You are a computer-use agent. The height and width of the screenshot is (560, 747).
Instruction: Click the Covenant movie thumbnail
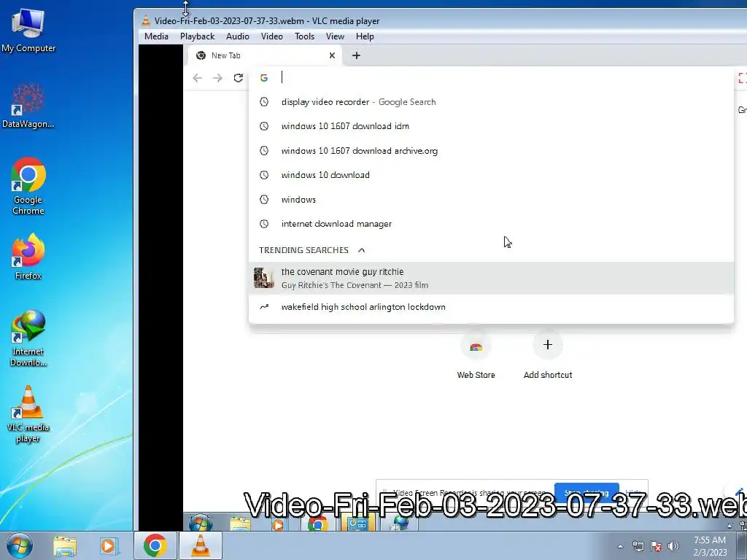click(x=264, y=278)
